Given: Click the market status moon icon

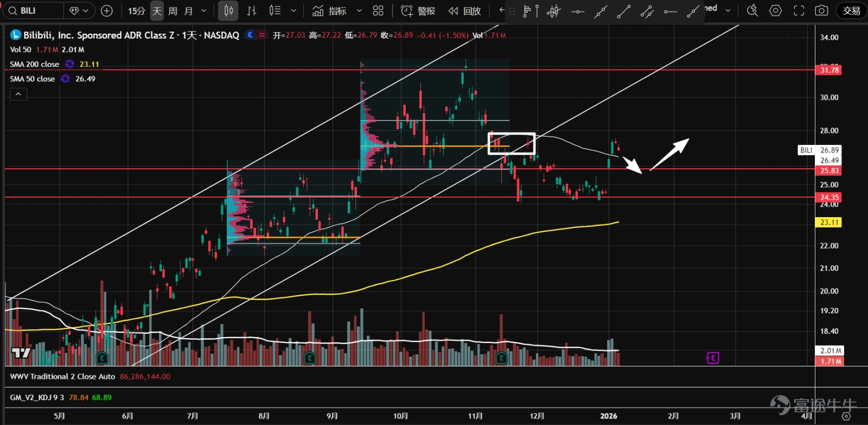Looking at the screenshot, I should (250, 35).
